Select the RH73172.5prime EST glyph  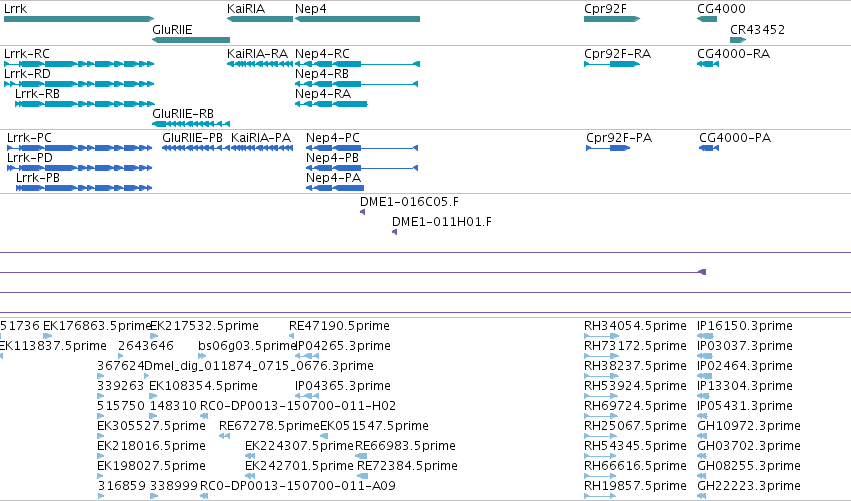coord(601,356)
